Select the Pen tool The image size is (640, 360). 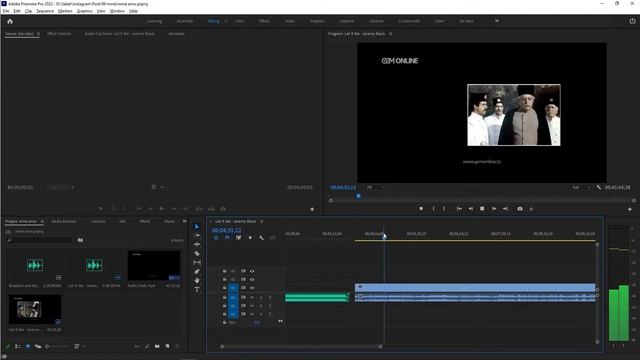tap(197, 271)
